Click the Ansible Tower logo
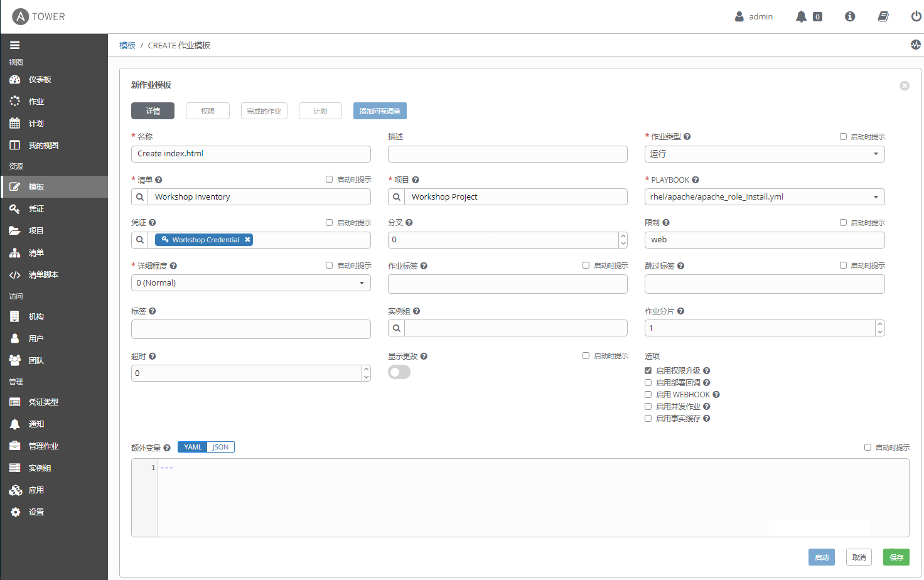The image size is (924, 580). point(38,16)
